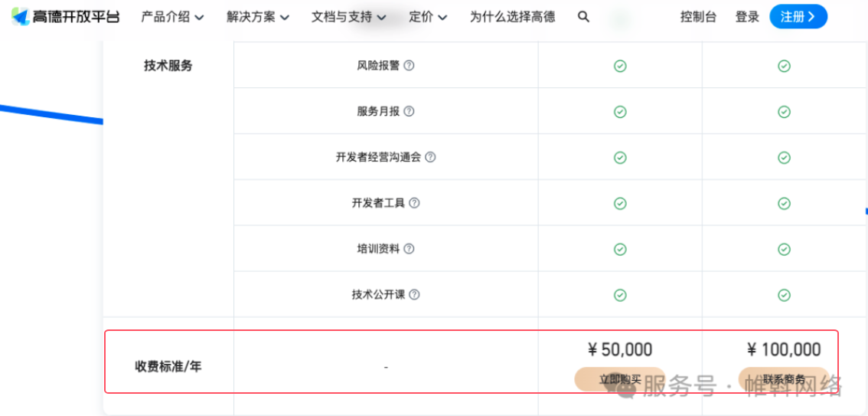Click the ¥100,000 price text
Viewport: 868px width, 416px height.
[x=784, y=350]
